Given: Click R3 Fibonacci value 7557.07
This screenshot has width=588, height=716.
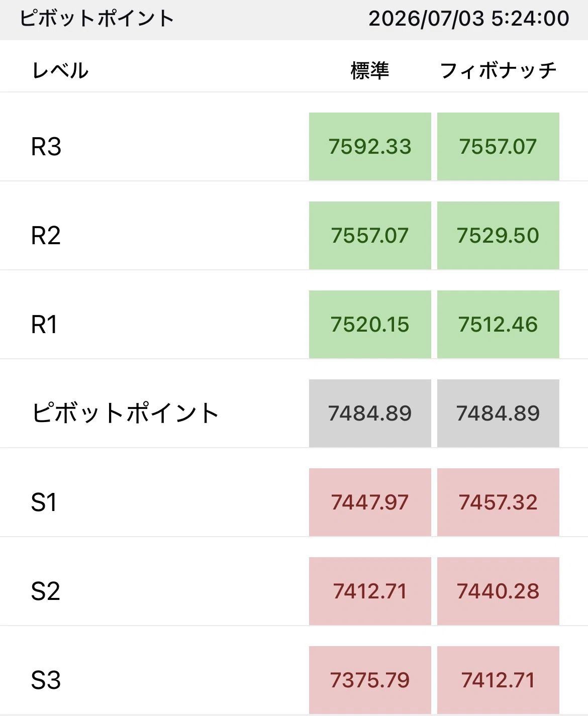Looking at the screenshot, I should [498, 146].
